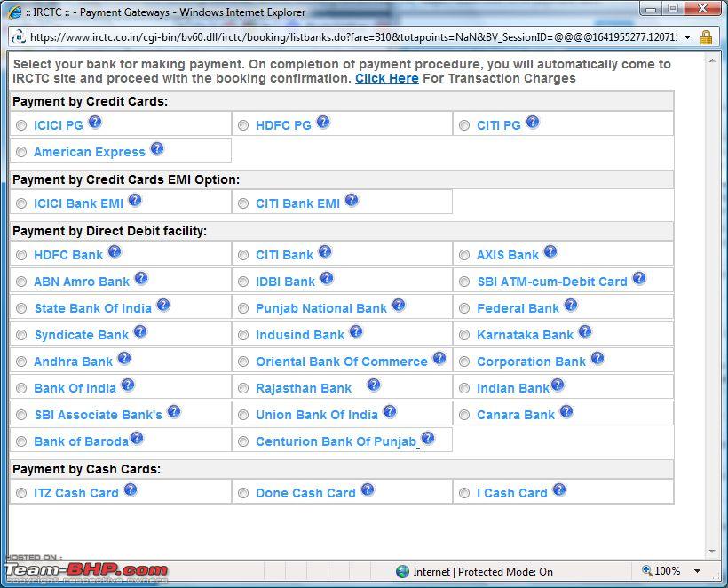Choose Bank of Baroda radio button
Viewport: 728px width, 588px height.
[x=21, y=441]
